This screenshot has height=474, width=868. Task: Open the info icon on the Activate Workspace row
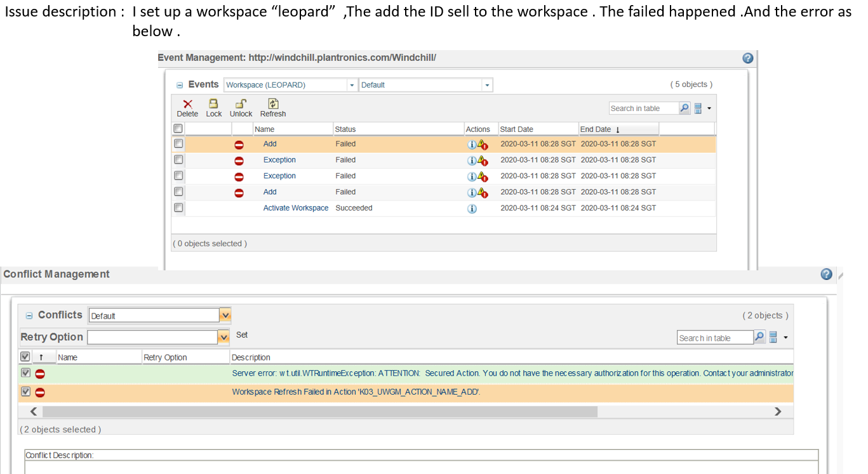471,208
